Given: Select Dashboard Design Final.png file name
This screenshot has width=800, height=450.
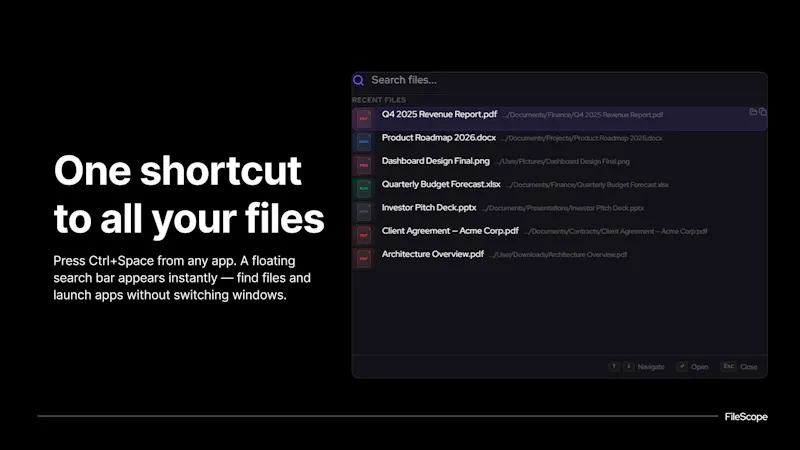Looking at the screenshot, I should pyautogui.click(x=436, y=161).
